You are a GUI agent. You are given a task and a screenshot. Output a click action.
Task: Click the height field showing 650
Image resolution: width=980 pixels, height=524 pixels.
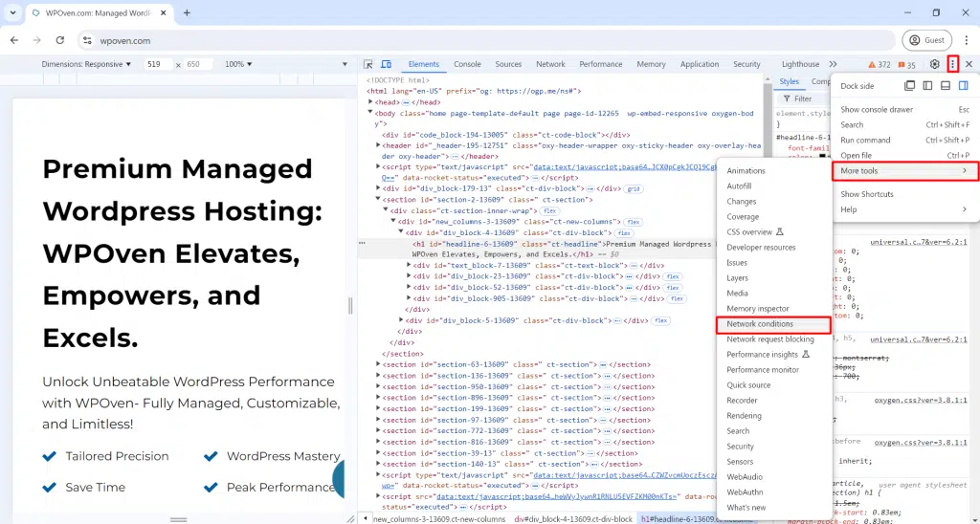[197, 64]
